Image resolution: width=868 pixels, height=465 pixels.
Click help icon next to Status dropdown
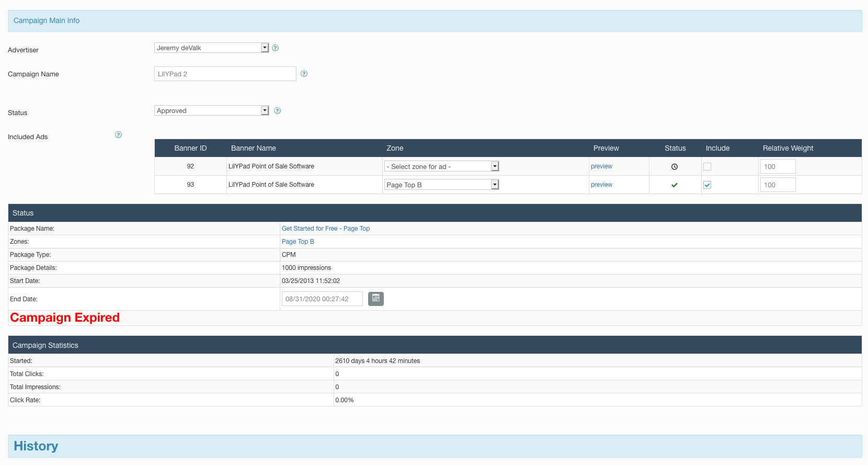278,111
